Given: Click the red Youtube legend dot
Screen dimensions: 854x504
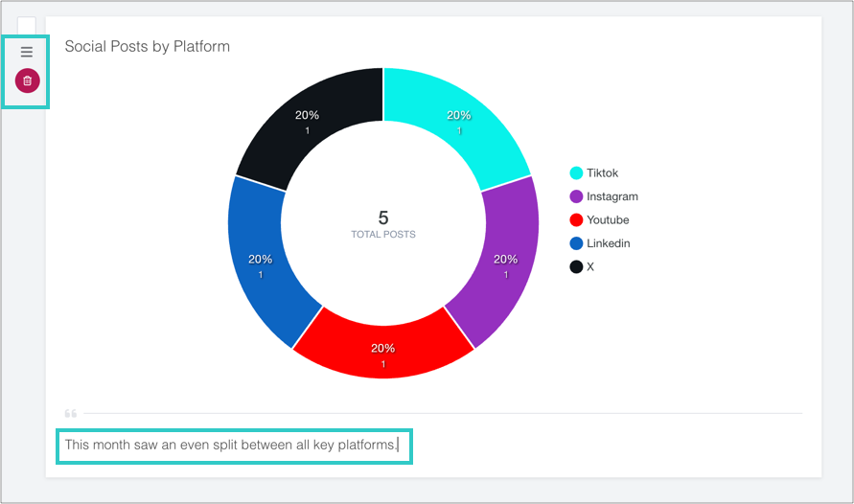Looking at the screenshot, I should (576, 219).
